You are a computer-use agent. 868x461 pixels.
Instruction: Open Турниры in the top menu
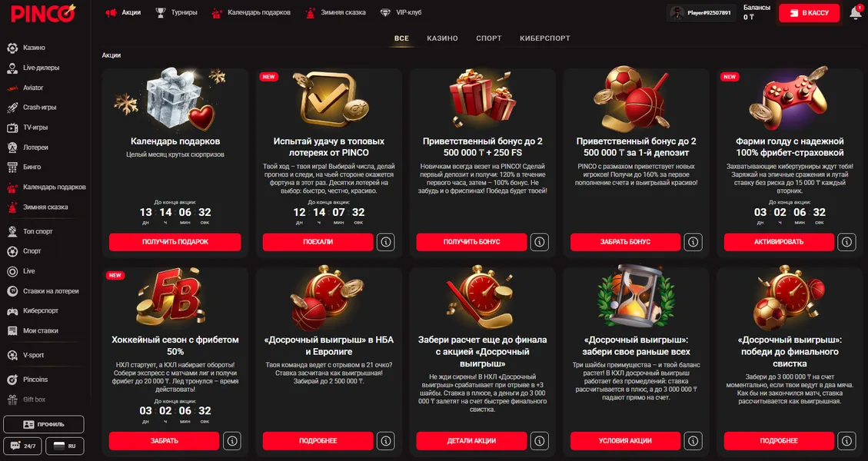pyautogui.click(x=176, y=12)
